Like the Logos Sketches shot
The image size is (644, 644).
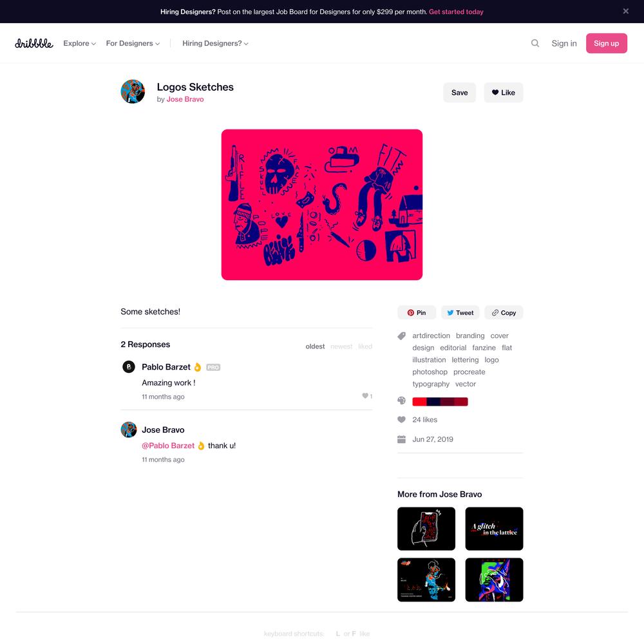click(x=503, y=92)
